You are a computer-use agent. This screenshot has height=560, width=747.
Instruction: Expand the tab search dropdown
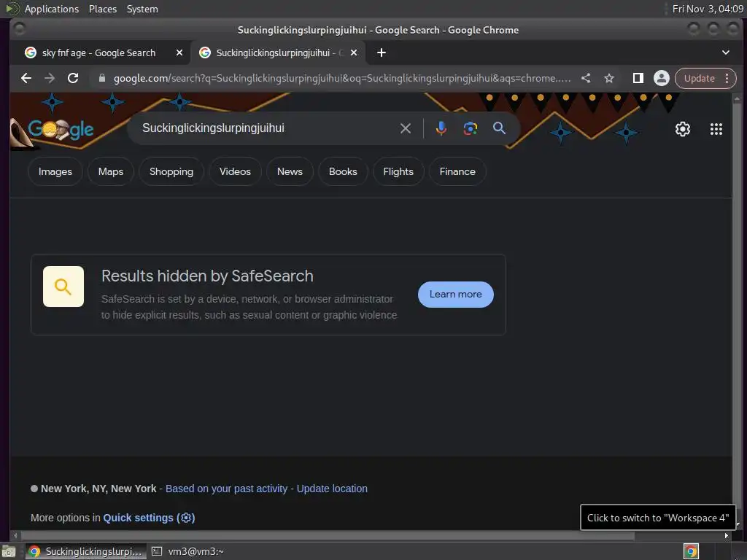click(726, 52)
